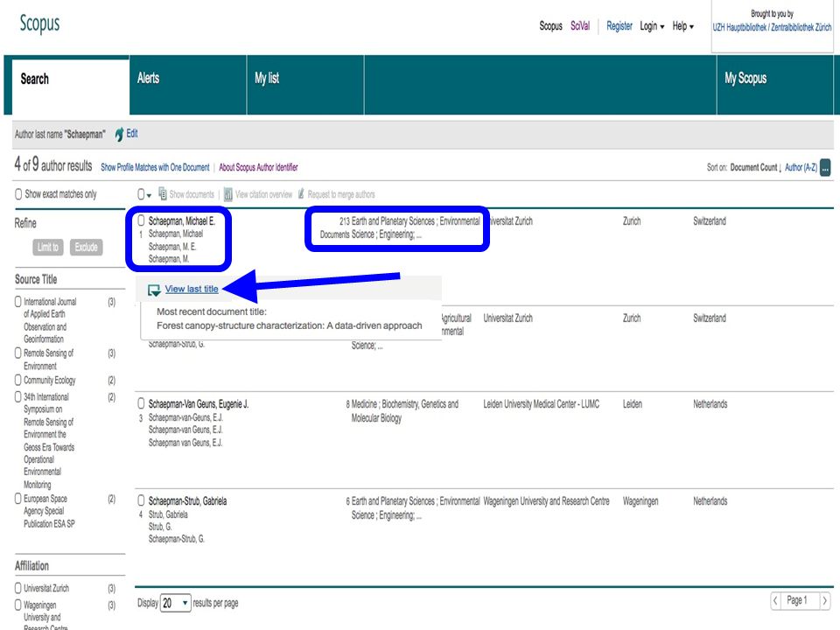Click Show documents toolbar label
Screen dimensions: 840x630
click(x=192, y=194)
